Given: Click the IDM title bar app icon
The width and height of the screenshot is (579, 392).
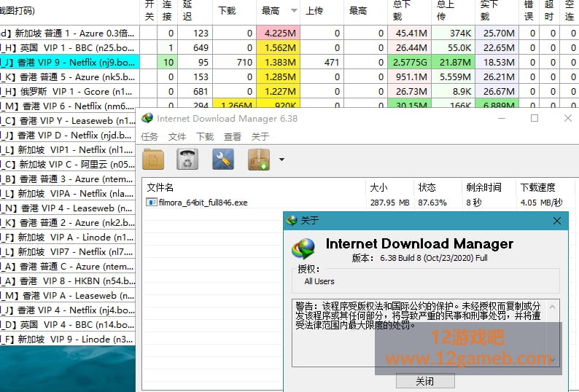Looking at the screenshot, I should click(147, 118).
